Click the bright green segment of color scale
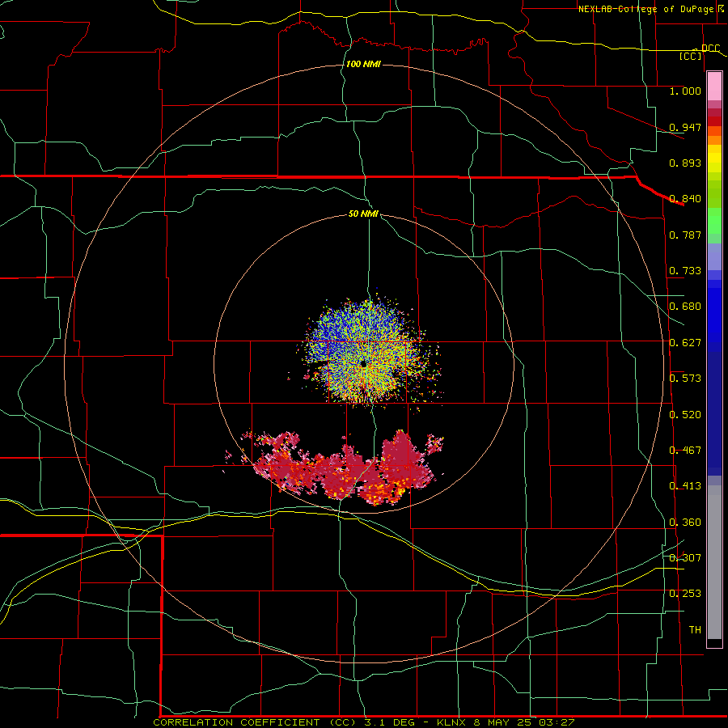728x728 pixels. (x=714, y=222)
